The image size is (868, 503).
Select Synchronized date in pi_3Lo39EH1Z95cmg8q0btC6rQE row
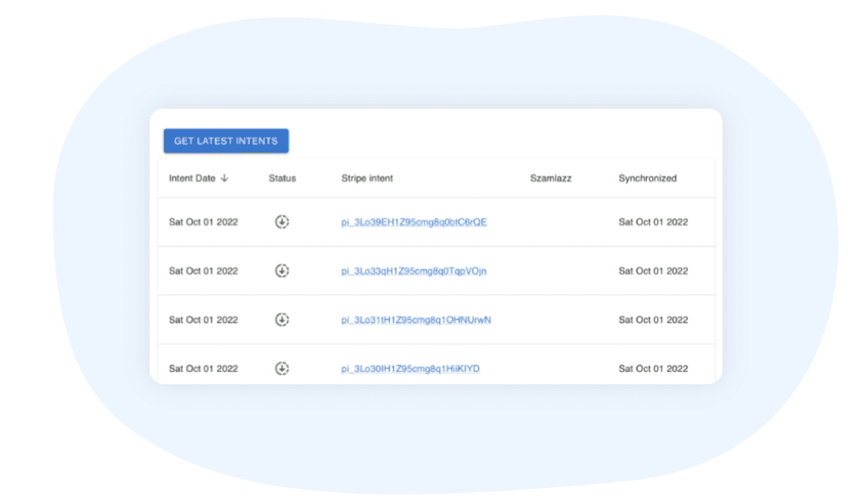tap(653, 222)
